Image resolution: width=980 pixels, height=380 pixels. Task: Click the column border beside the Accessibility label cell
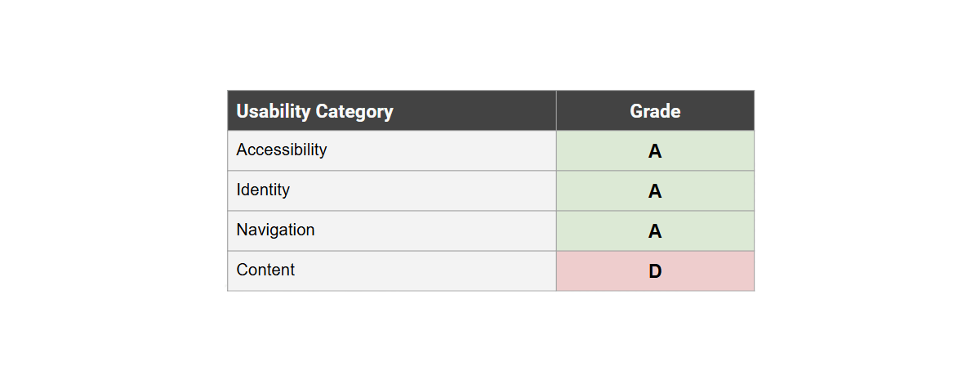[x=556, y=151]
